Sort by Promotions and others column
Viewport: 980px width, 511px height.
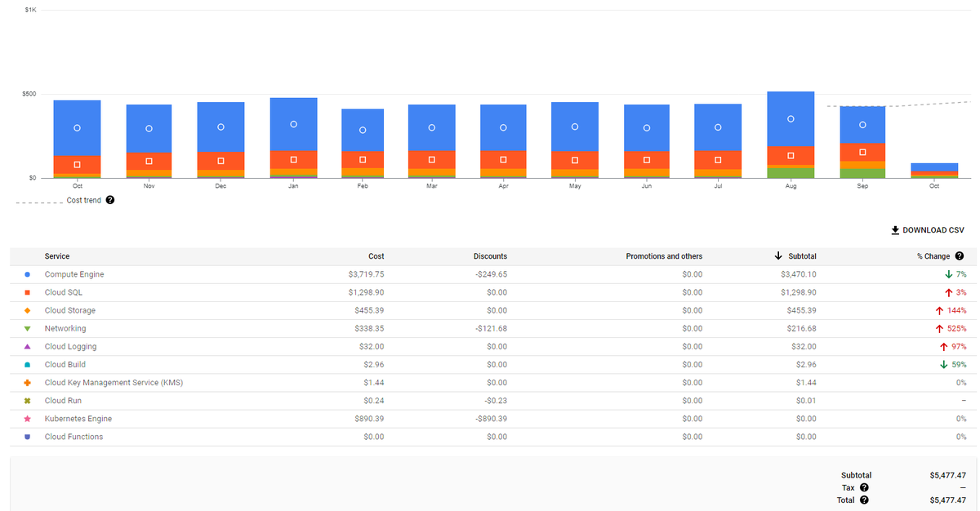pos(664,256)
